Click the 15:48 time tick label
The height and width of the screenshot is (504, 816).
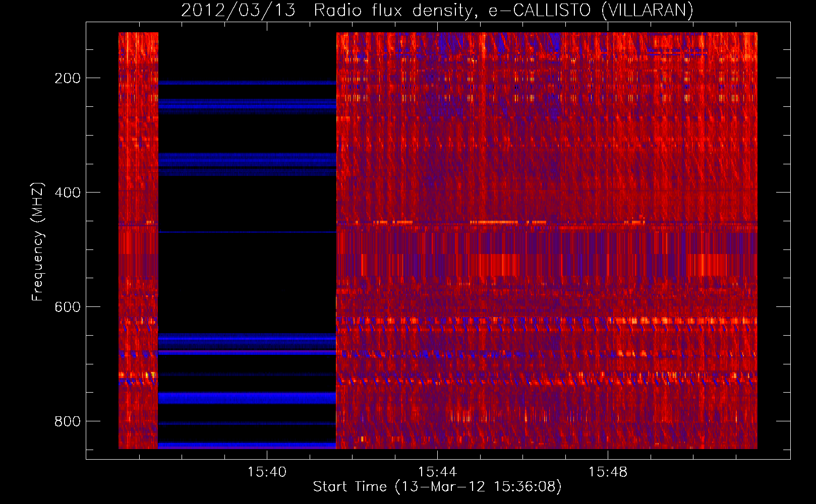click(x=608, y=472)
